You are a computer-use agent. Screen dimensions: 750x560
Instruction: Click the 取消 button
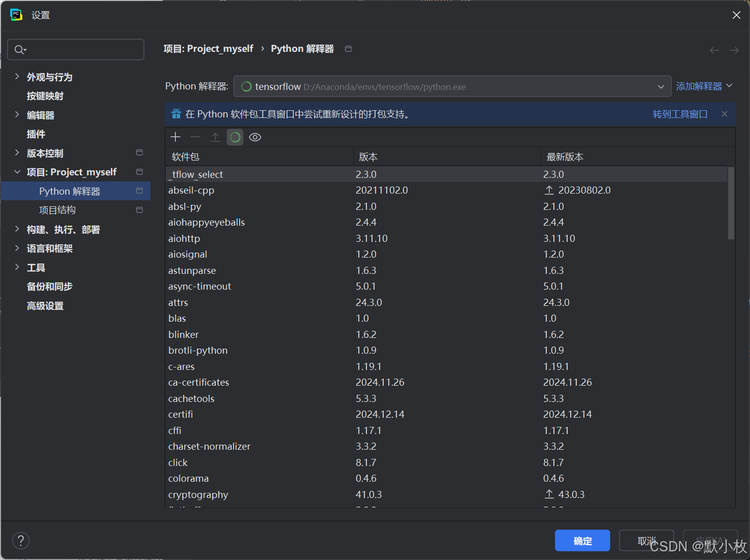(646, 541)
